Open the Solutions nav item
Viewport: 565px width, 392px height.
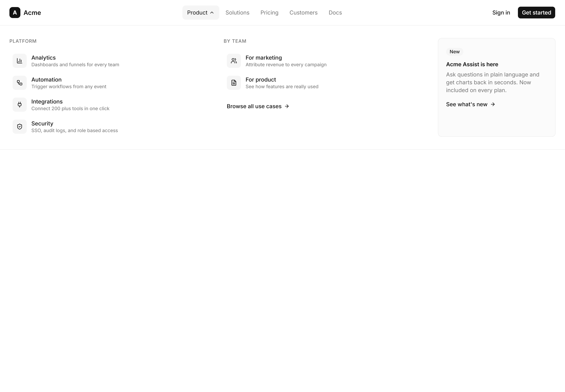[237, 13]
